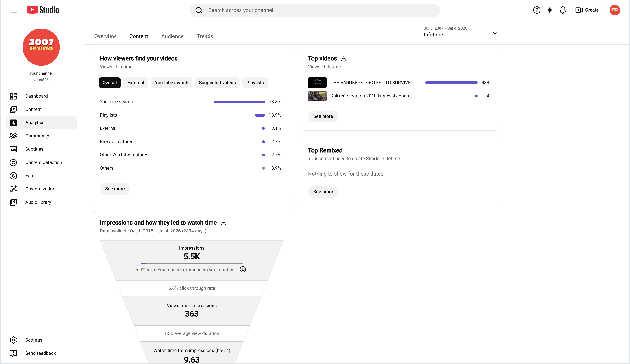
Task: Click the Impressions 5.5K value
Action: tap(192, 256)
